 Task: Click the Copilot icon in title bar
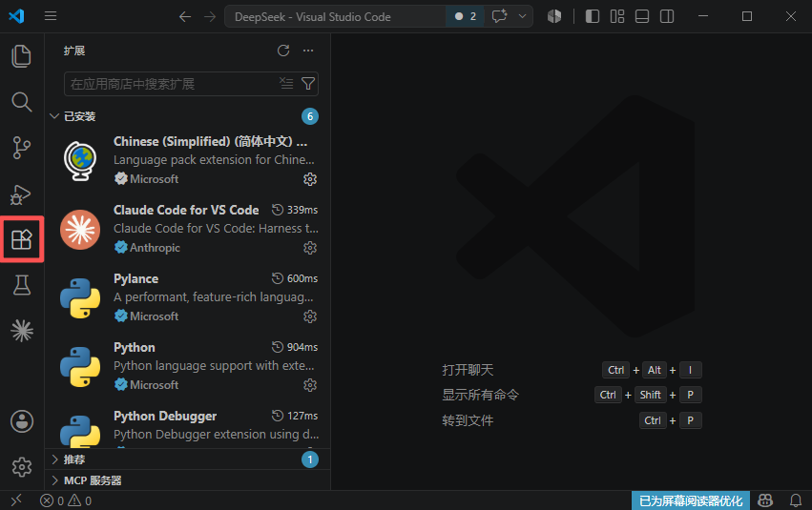click(x=554, y=16)
